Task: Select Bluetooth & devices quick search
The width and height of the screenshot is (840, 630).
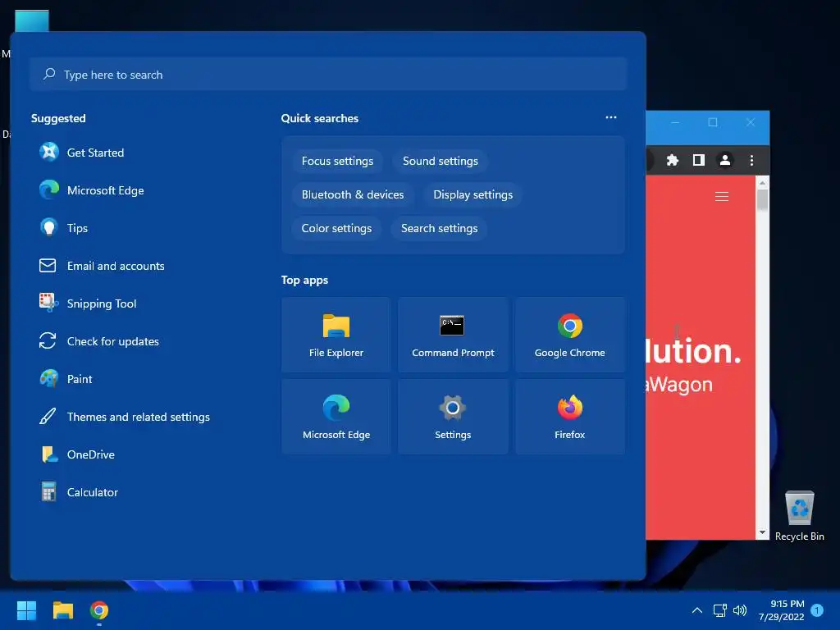Action: [x=353, y=195]
